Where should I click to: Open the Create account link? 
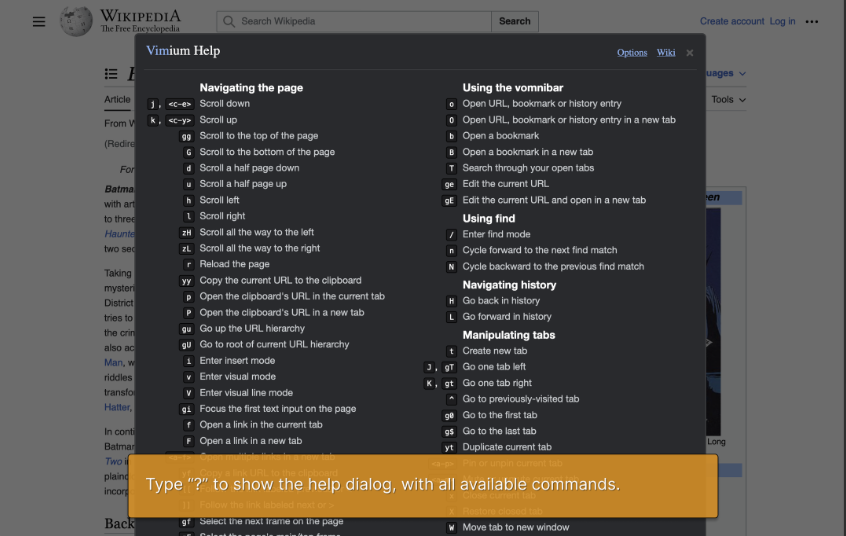732,21
